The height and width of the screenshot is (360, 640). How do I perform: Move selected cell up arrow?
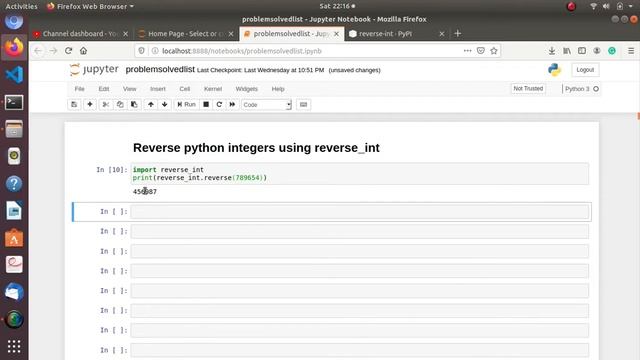(x=151, y=104)
